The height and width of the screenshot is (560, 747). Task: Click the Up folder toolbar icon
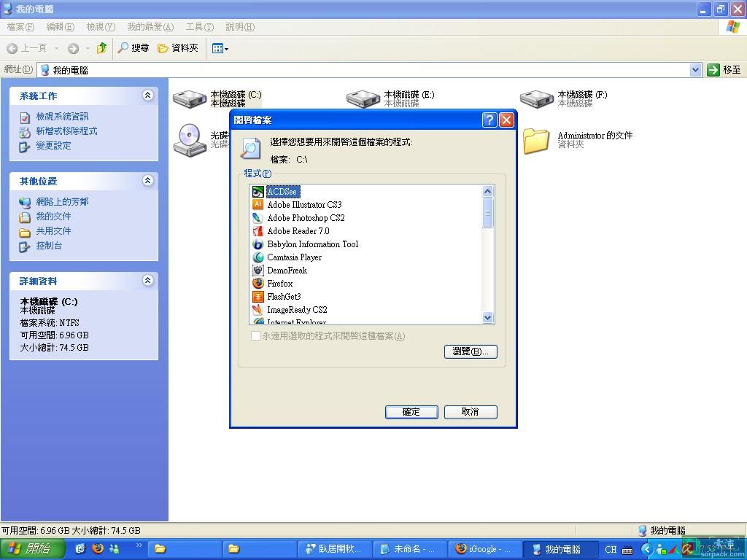point(101,48)
